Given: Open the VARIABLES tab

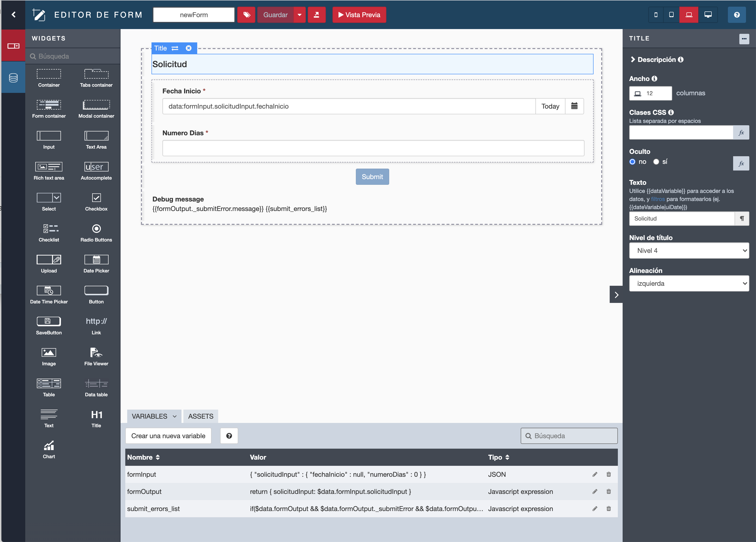Looking at the screenshot, I should 154,416.
